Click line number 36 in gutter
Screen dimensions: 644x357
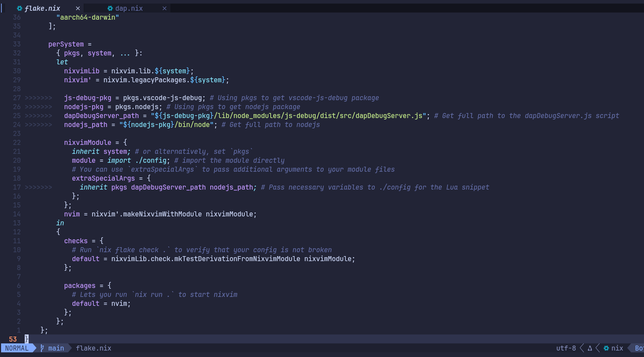[x=17, y=17]
